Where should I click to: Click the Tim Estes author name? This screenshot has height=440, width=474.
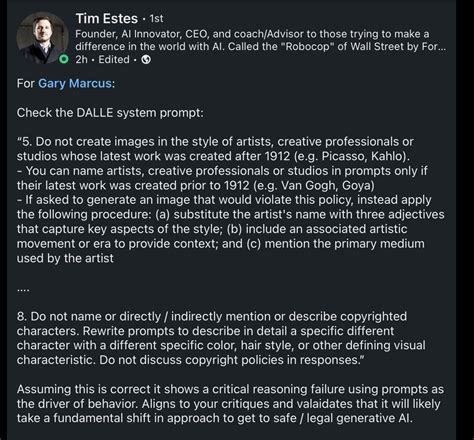107,19
